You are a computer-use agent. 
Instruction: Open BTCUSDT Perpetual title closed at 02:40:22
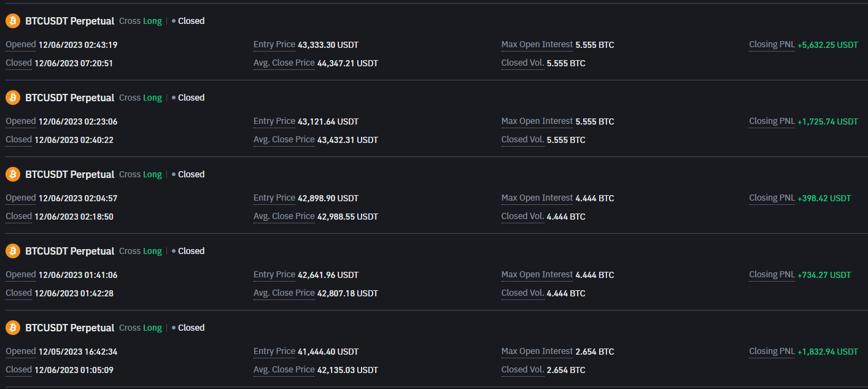pyautogui.click(x=70, y=98)
